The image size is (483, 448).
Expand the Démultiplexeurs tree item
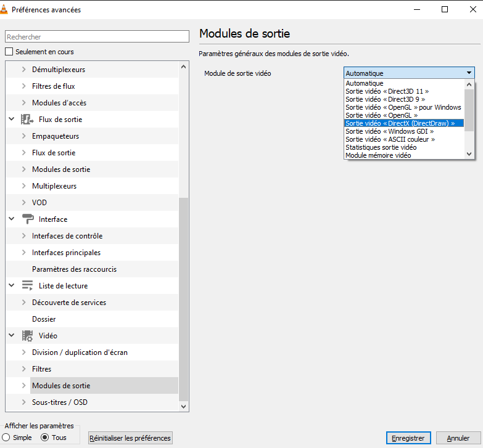[x=23, y=70]
